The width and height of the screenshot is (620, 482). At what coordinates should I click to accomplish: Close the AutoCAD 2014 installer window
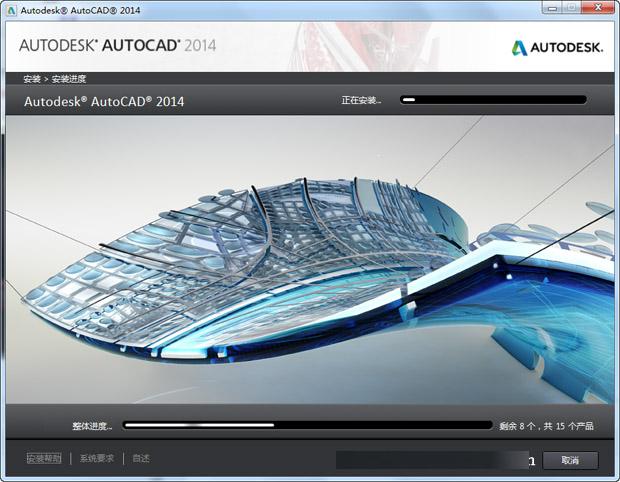pyautogui.click(x=598, y=8)
